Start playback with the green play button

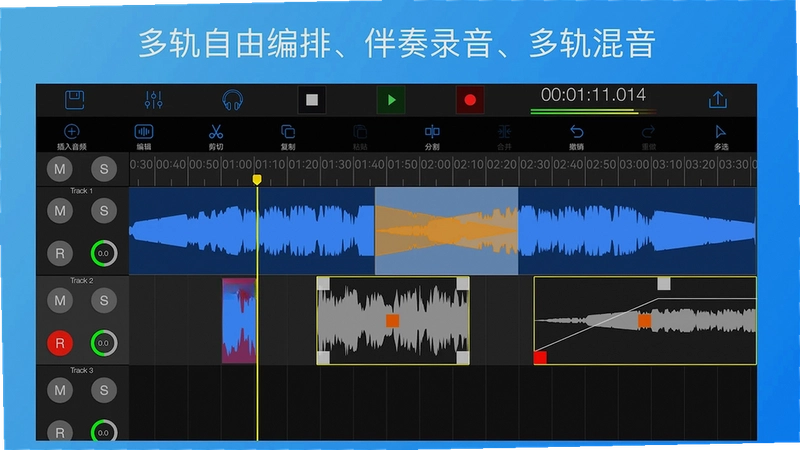(x=391, y=99)
